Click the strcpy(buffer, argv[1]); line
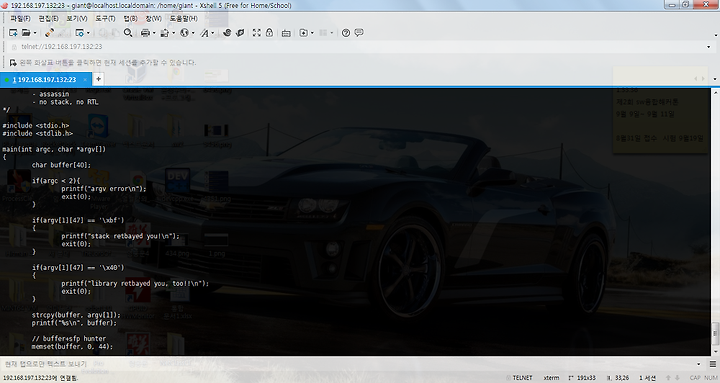The image size is (720, 383). 76,315
